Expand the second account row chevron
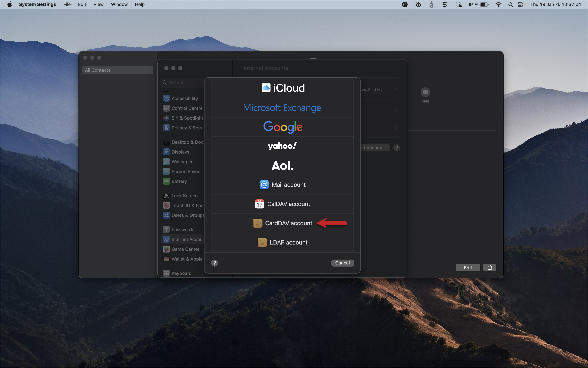 coord(395,110)
